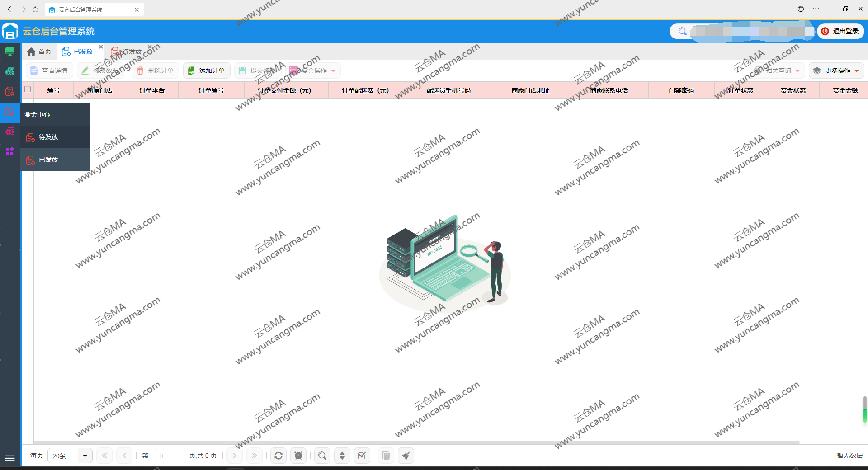This screenshot has width=868, height=470.
Task: Click the up-down sort arrows icon
Action: tap(342, 456)
